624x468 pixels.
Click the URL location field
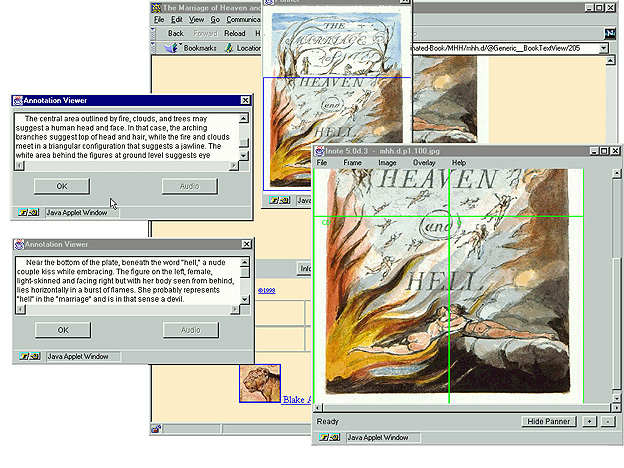pos(505,48)
